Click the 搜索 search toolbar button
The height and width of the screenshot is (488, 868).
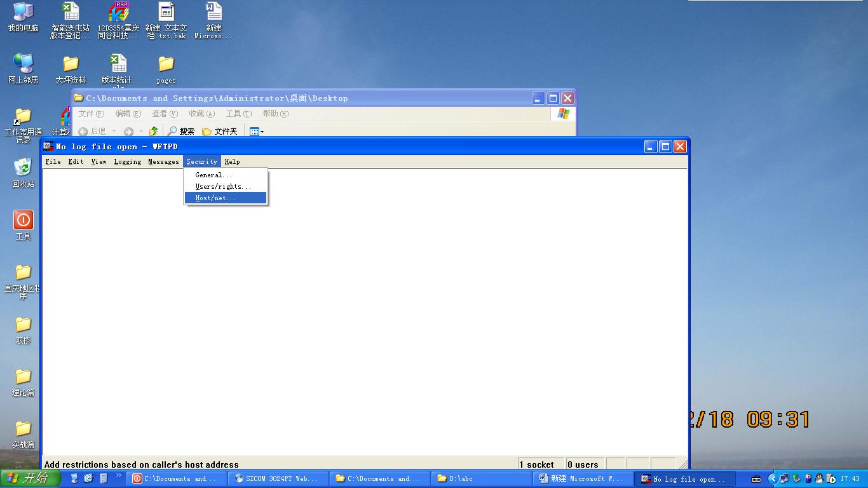point(181,132)
